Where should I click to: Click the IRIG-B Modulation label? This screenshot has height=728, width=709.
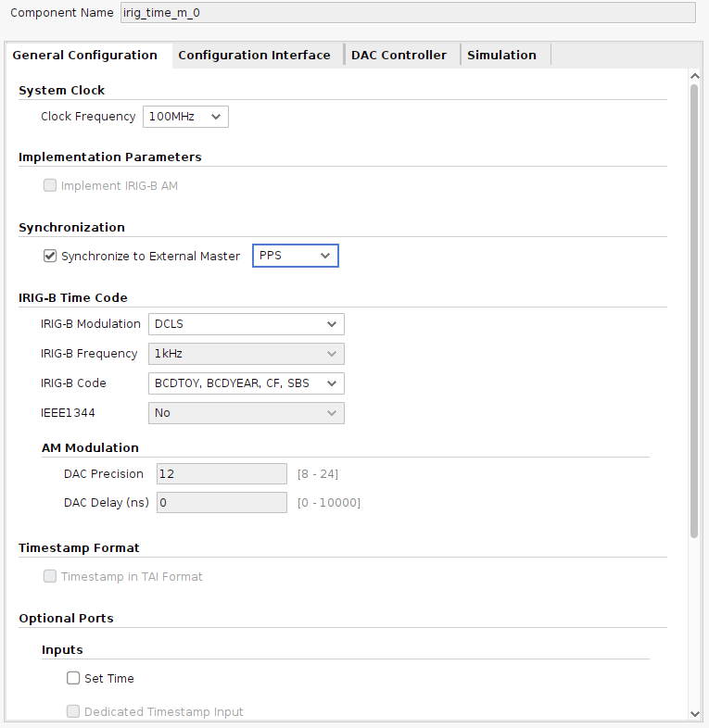click(x=91, y=324)
